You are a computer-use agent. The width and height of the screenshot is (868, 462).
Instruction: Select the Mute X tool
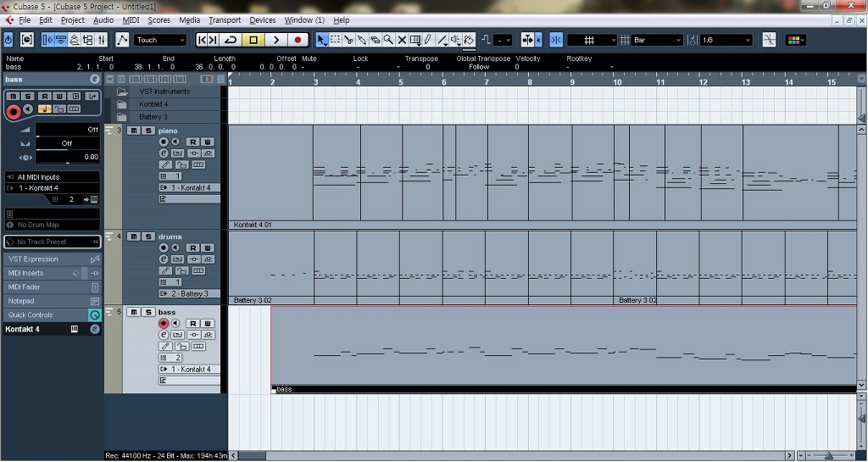(402, 40)
